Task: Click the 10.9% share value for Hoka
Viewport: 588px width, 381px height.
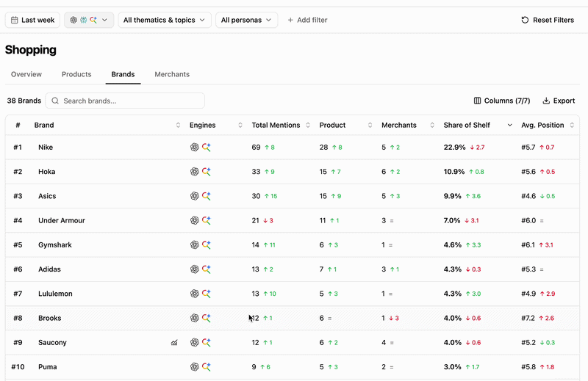Action: [x=454, y=172]
